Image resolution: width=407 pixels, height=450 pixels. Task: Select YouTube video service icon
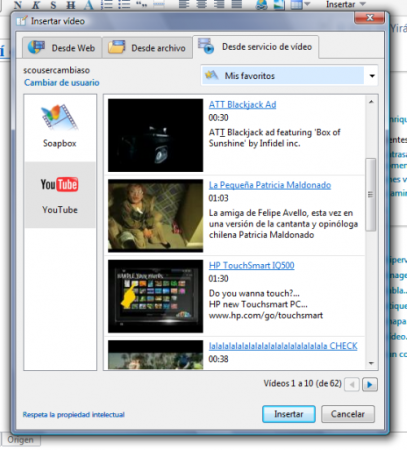pyautogui.click(x=60, y=195)
